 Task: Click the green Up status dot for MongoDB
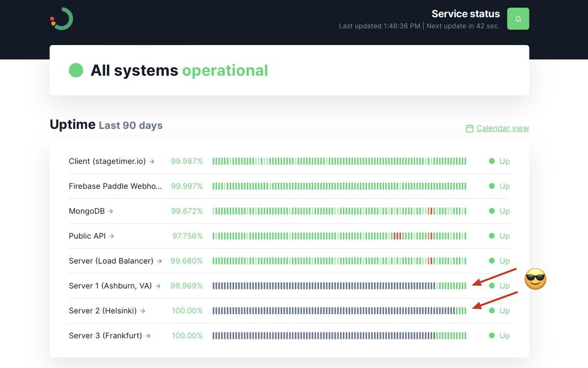point(491,211)
